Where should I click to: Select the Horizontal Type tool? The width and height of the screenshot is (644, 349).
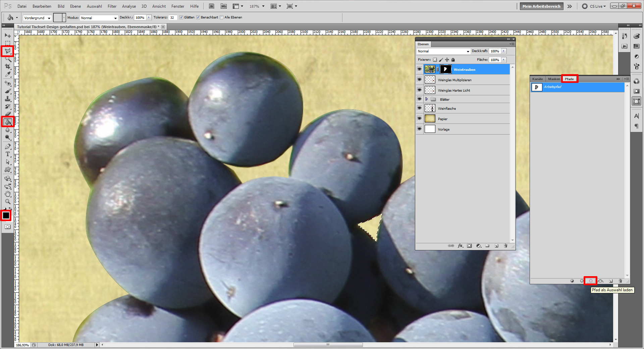point(7,154)
